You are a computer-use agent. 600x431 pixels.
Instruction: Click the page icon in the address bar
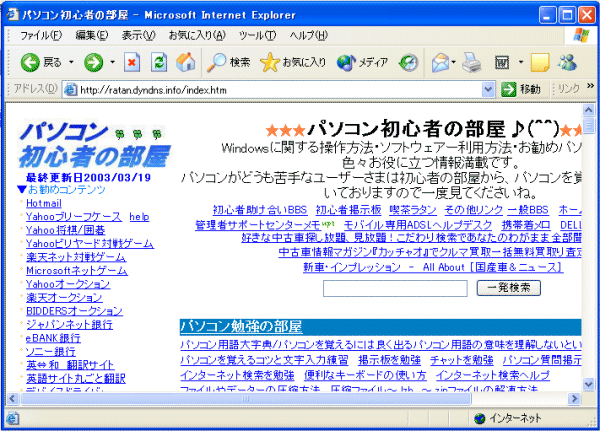[70, 90]
